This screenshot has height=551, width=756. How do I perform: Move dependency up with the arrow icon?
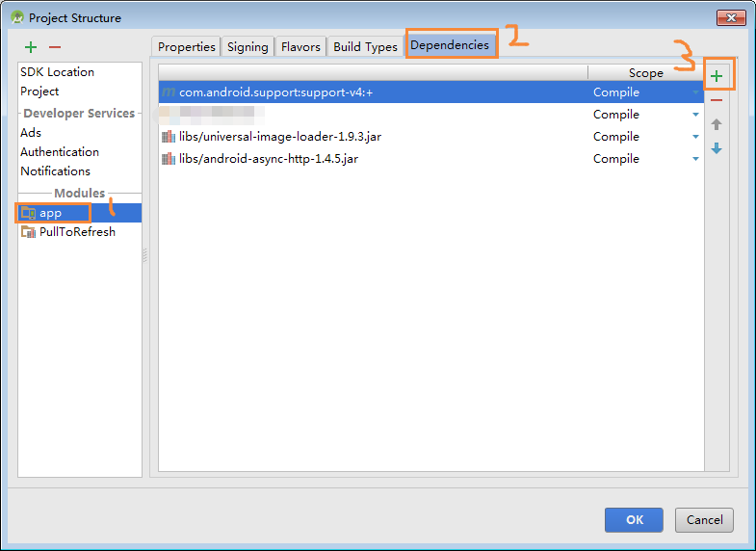[x=716, y=124]
